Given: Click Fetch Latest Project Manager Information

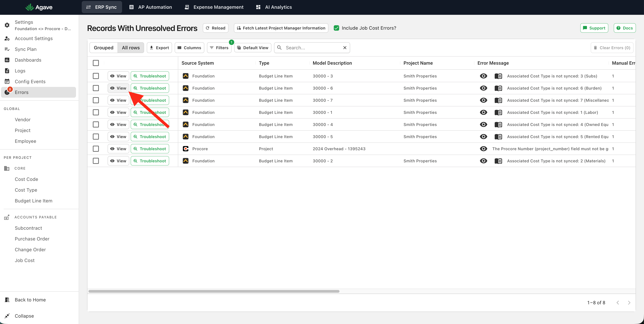Looking at the screenshot, I should coord(281,28).
